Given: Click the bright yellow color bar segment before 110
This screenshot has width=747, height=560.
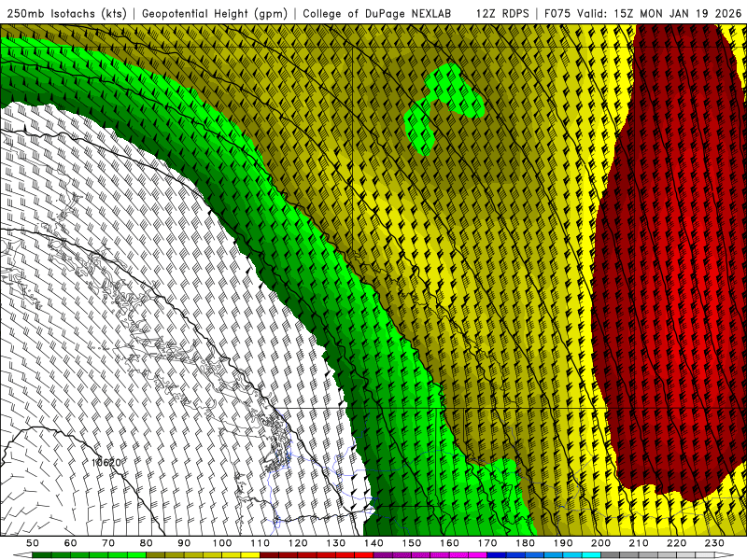Looking at the screenshot, I should [x=250, y=555].
